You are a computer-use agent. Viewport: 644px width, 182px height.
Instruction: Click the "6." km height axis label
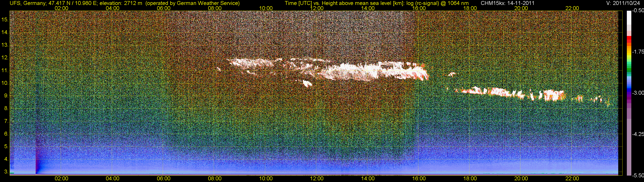[x=6, y=134]
